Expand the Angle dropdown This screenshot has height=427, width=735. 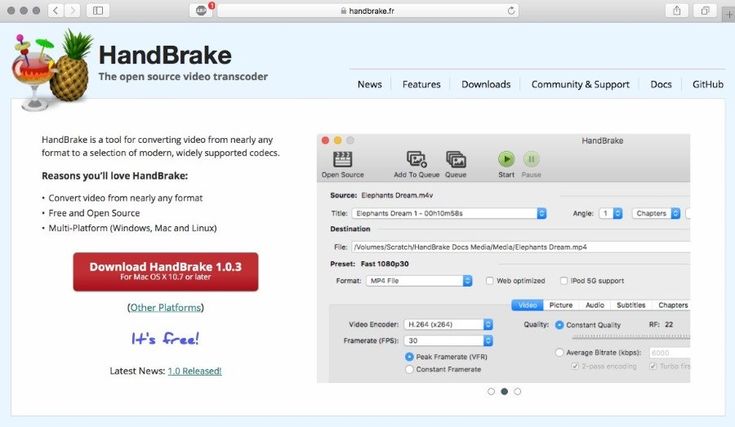[611, 213]
